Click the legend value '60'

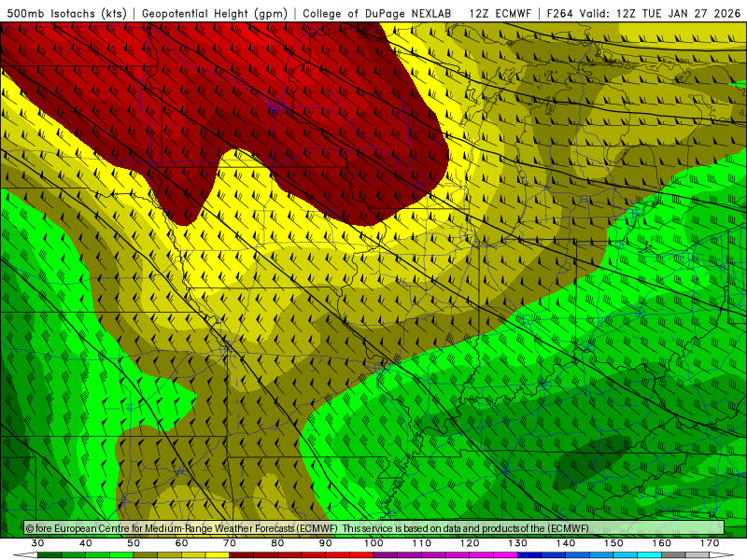[x=181, y=543]
